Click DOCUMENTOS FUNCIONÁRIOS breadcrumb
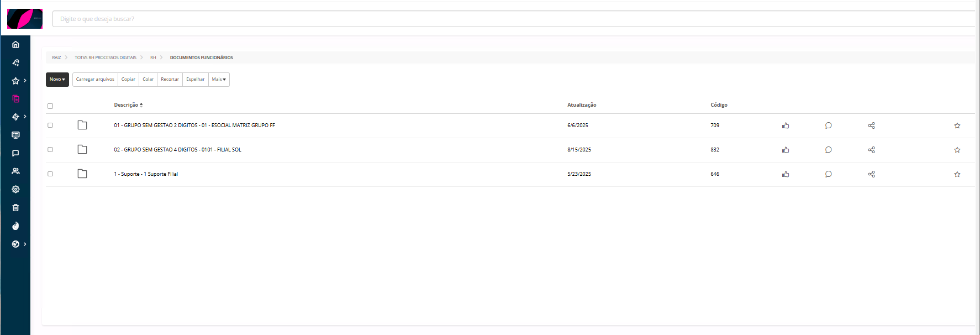 click(201, 57)
